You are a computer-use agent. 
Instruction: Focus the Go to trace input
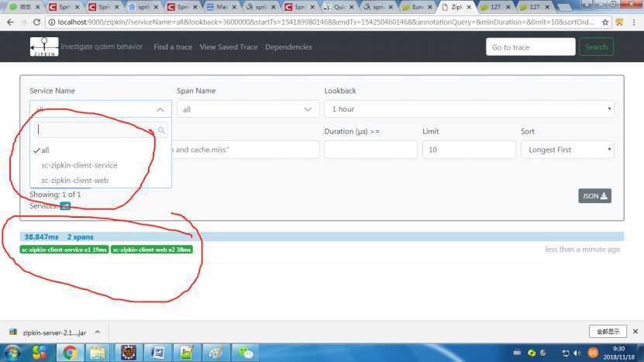click(x=531, y=47)
